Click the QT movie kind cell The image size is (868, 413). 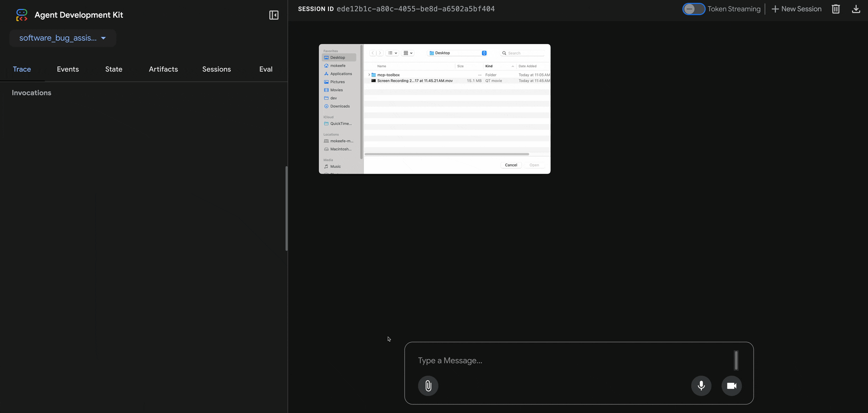coord(494,81)
